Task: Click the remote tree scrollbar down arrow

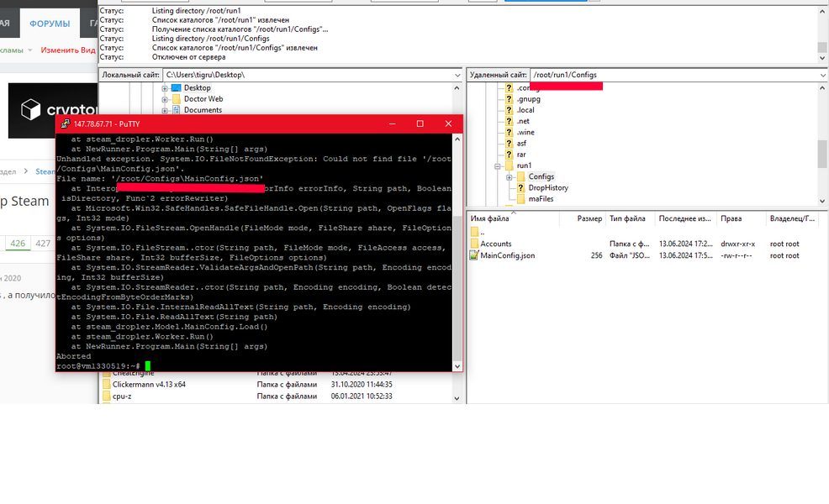Action: click(822, 201)
